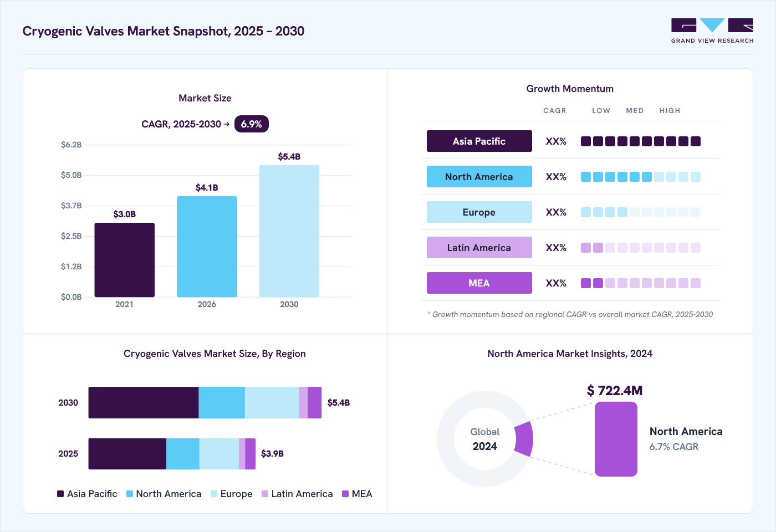Click the Asia Pacific segment of 2025 bar
Image resolution: width=776 pixels, height=532 pixels.
point(127,454)
